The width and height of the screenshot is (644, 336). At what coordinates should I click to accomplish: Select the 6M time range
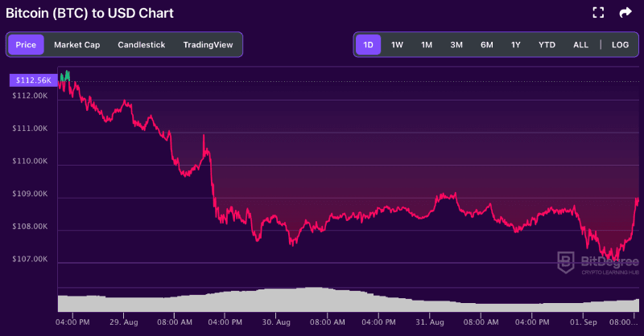click(487, 45)
